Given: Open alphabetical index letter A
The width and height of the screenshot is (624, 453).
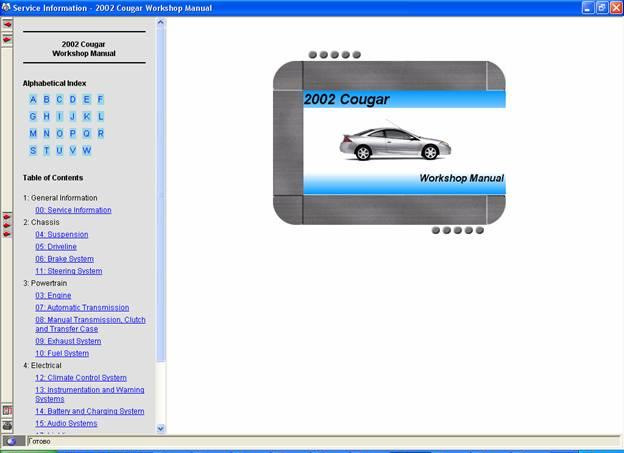Looking at the screenshot, I should [33, 99].
